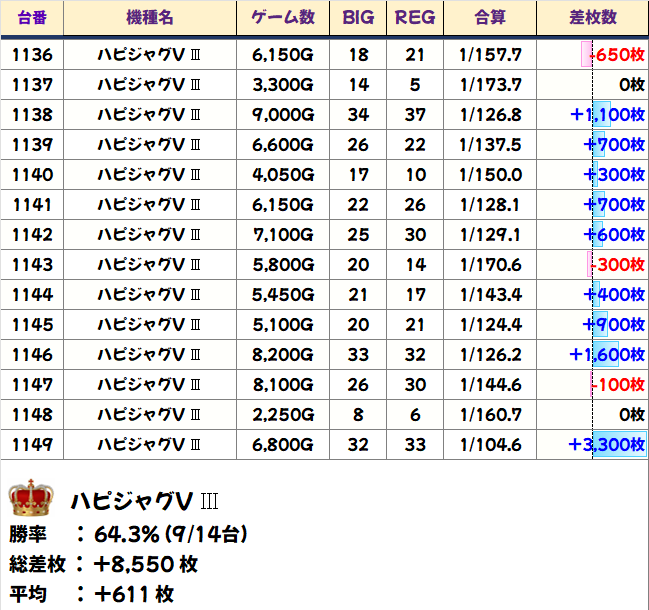Select the +1,600枚 bar for machine 1146

pyautogui.click(x=607, y=354)
